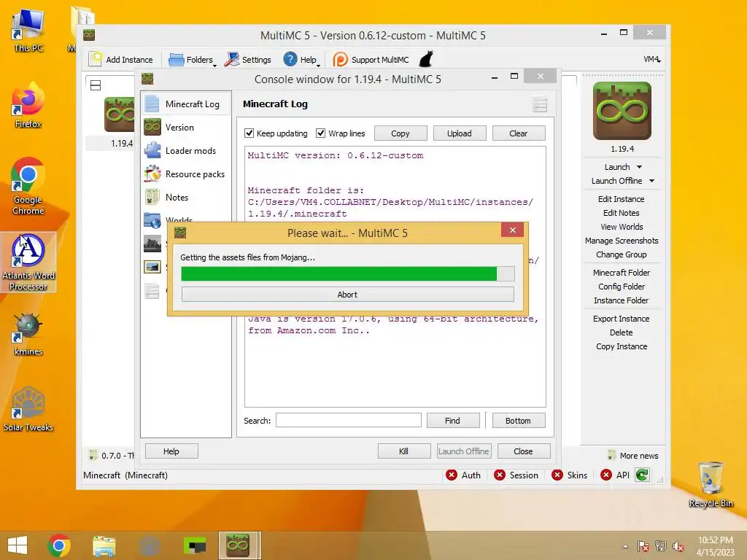Delete the selected instance

pyautogui.click(x=622, y=332)
